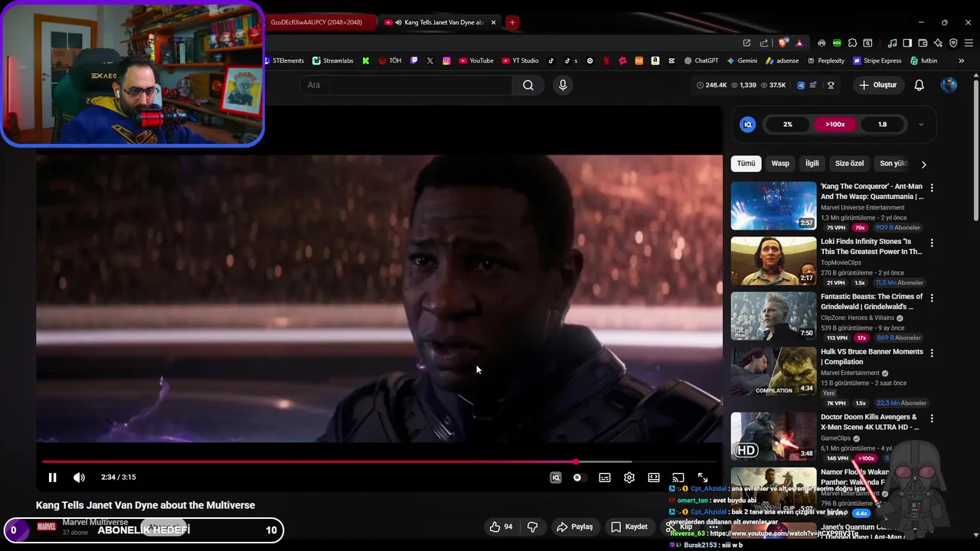Click the vidIQ logo in the sidebar
Screen dimensions: 980x551
748,124
